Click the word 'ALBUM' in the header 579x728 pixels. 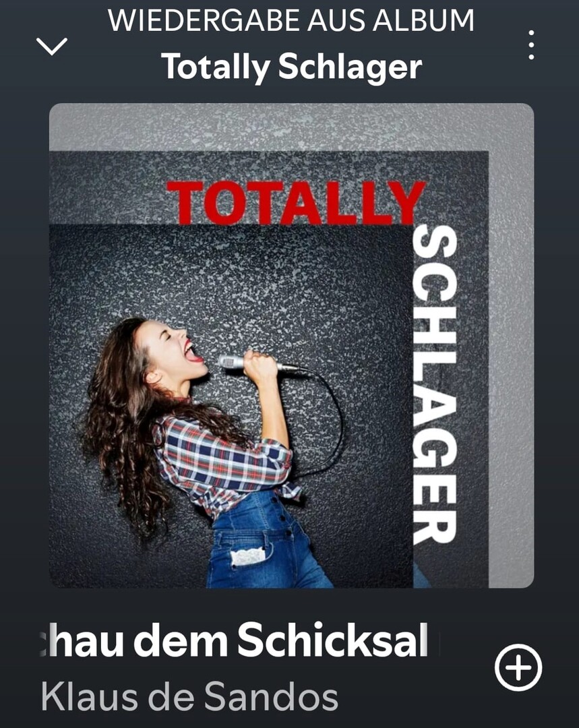pos(423,21)
